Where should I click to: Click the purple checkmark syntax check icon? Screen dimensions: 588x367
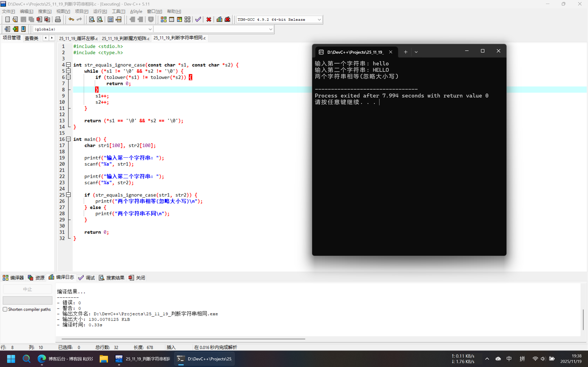(198, 19)
